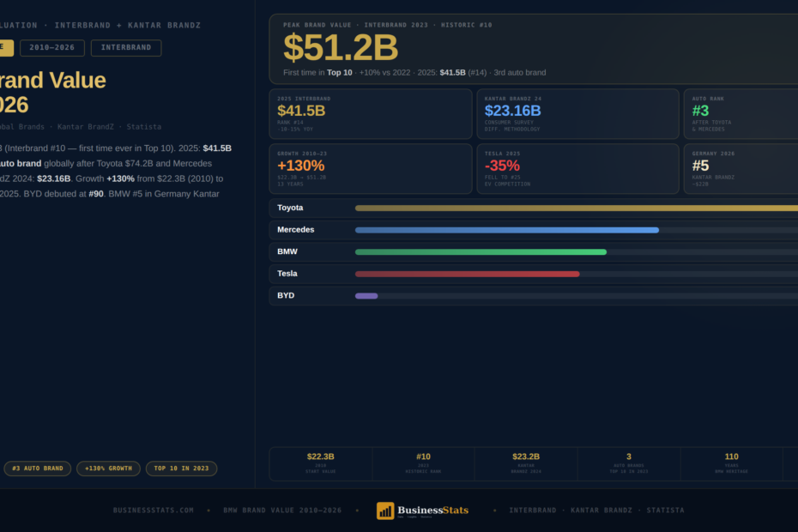Click #5 in the Germany 2026 card
The image size is (798, 532).
coord(700,166)
